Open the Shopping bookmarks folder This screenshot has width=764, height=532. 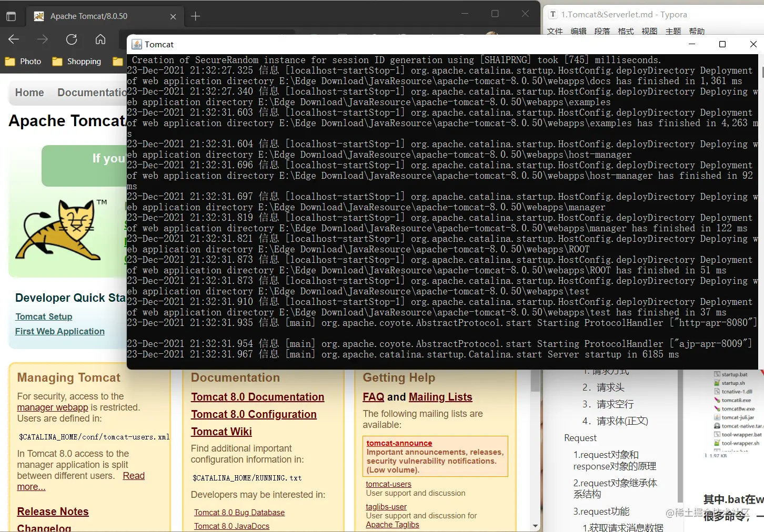click(77, 62)
